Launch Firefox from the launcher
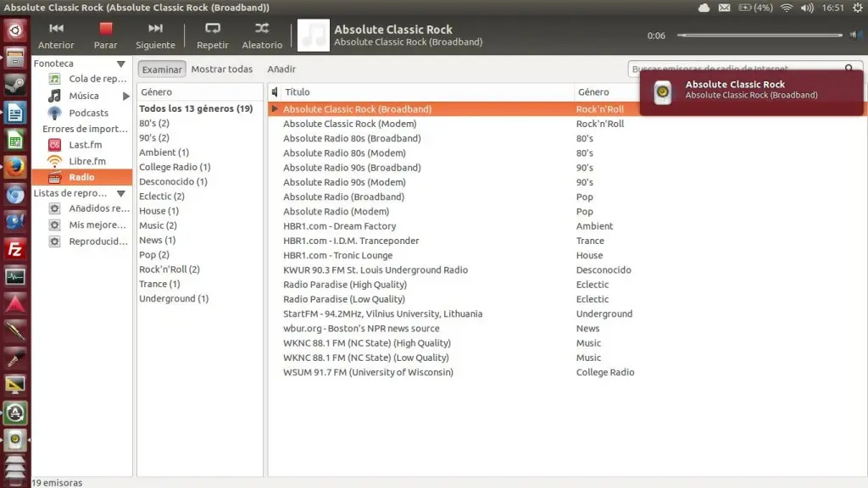 [x=15, y=167]
